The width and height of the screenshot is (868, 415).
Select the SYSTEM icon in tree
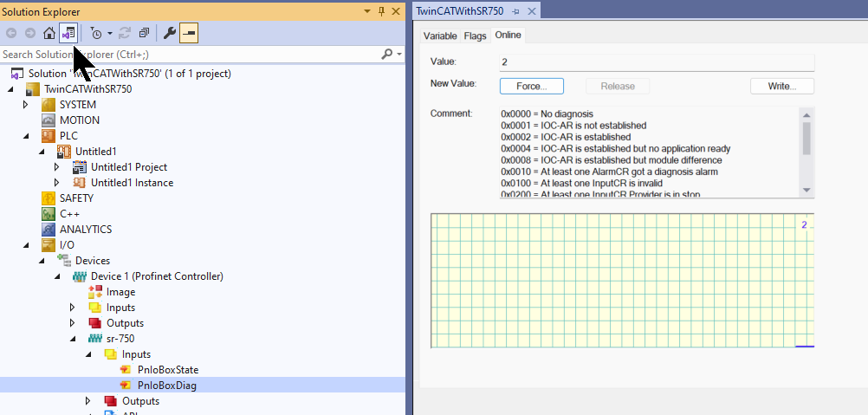pyautogui.click(x=49, y=105)
